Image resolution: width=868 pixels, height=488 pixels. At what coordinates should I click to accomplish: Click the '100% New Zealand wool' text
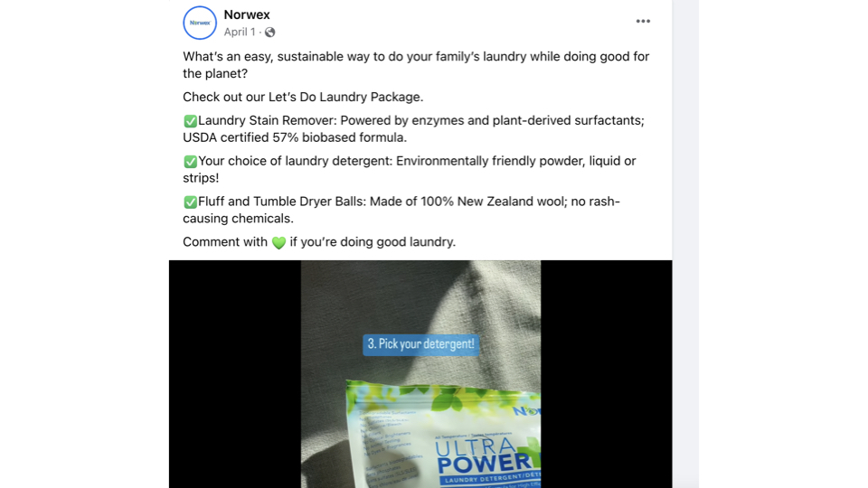tap(485, 202)
